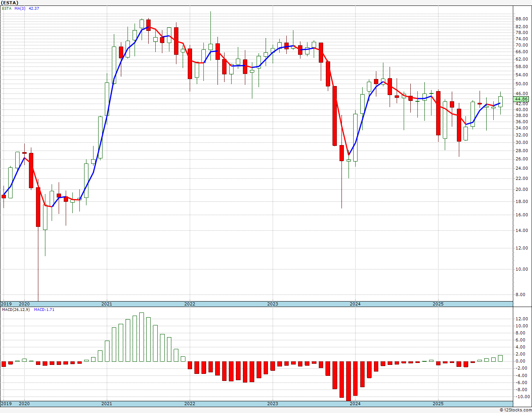Viewport: 532px width, 413px height.
Task: Select the 0.00 MACD zero-line label
Action: [x=520, y=361]
